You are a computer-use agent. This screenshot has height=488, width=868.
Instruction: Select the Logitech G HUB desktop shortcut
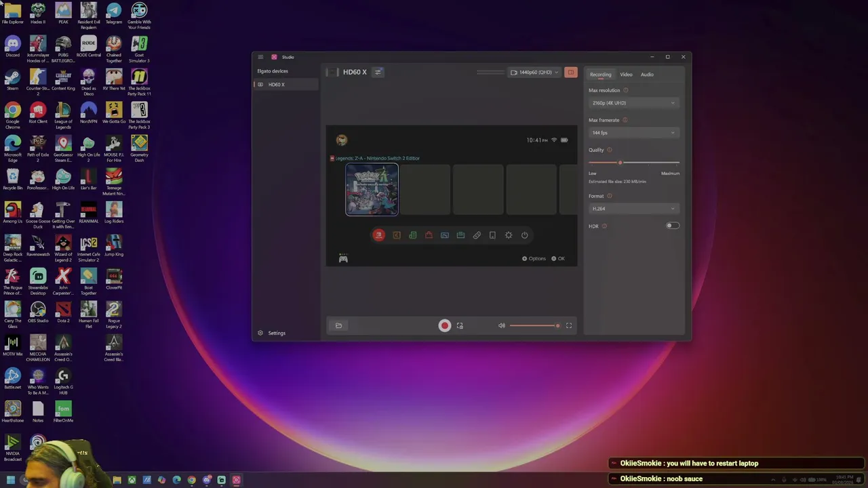(x=63, y=382)
